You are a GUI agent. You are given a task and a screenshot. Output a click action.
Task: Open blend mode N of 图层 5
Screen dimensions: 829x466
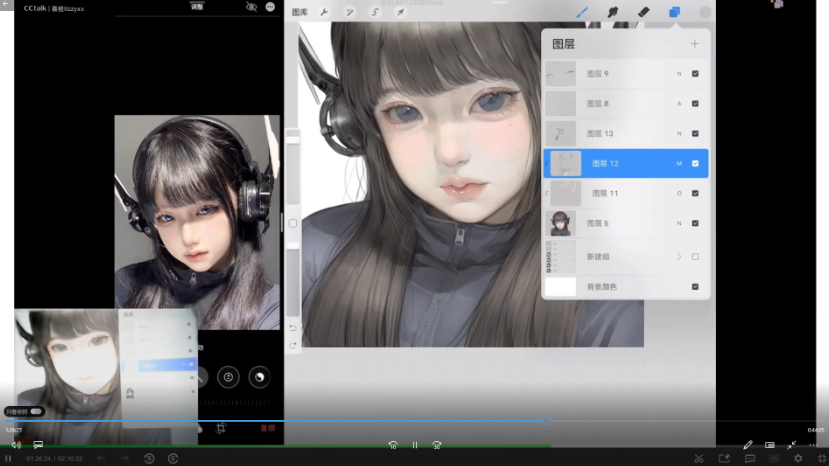click(x=679, y=223)
